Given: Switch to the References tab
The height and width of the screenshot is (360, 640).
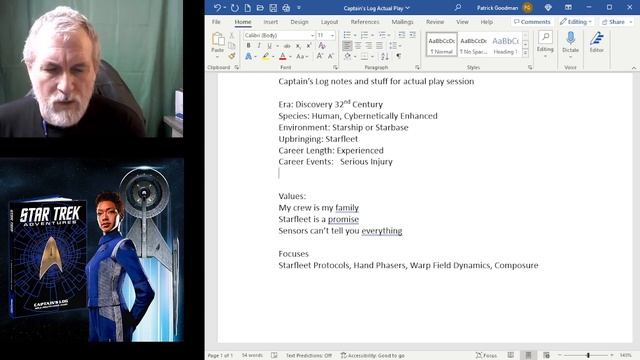Looking at the screenshot, I should click(x=365, y=22).
